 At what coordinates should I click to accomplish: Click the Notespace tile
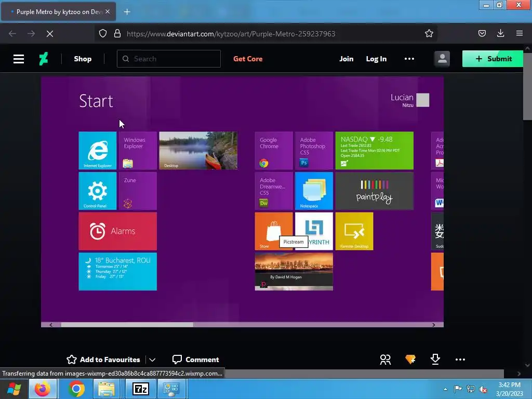pyautogui.click(x=314, y=191)
